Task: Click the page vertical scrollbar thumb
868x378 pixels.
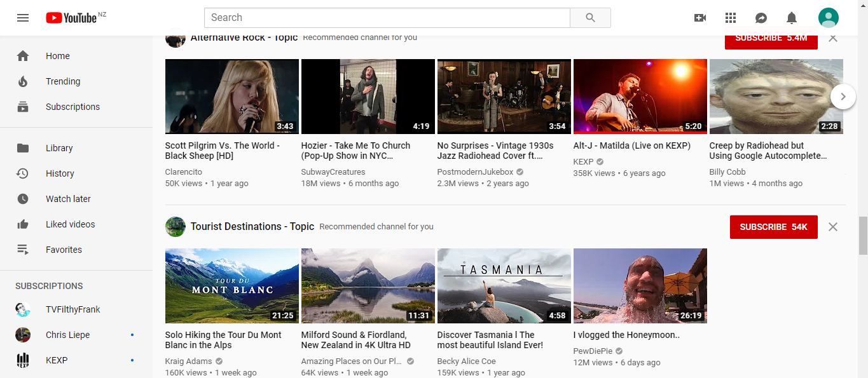Action: pyautogui.click(x=862, y=235)
